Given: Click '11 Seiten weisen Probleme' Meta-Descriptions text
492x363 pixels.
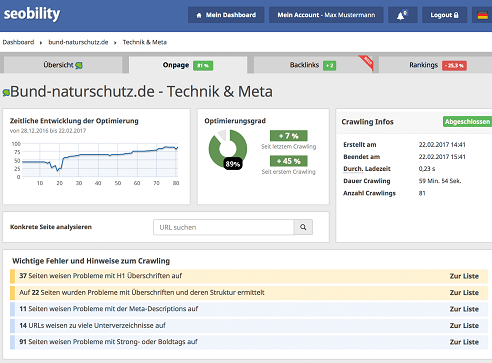Looking at the screenshot, I should (x=109, y=309).
